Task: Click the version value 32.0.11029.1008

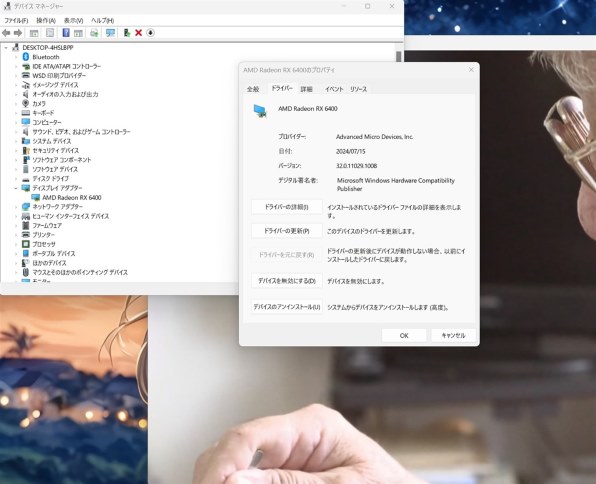Action: [357, 166]
